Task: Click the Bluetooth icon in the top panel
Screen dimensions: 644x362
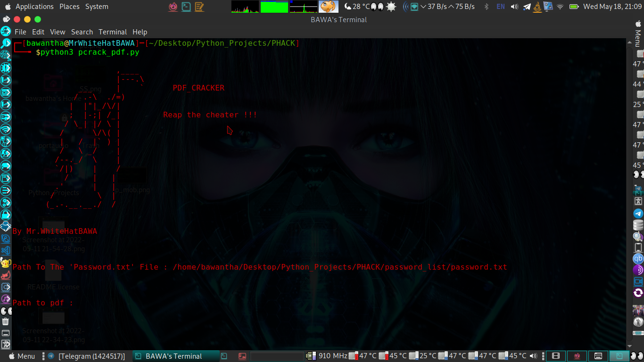Action: tap(486, 7)
